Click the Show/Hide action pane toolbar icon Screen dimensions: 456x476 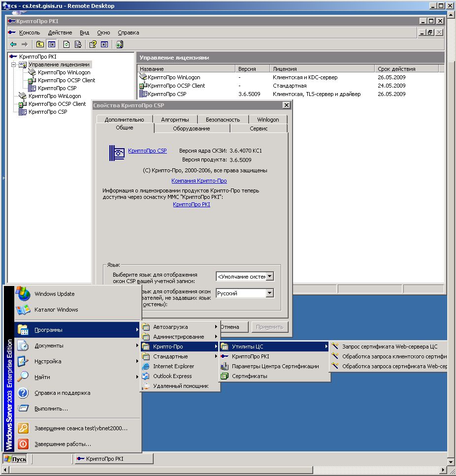104,45
